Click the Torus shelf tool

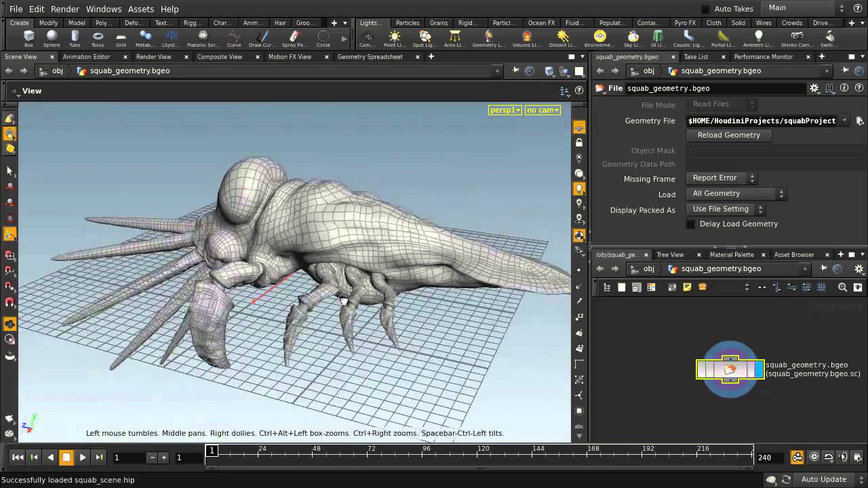pyautogui.click(x=98, y=39)
